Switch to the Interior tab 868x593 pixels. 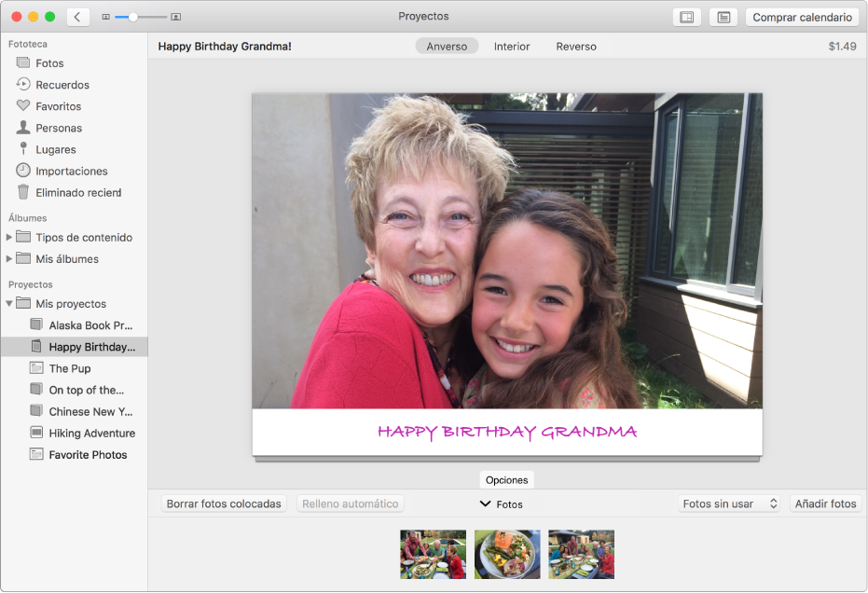click(511, 46)
